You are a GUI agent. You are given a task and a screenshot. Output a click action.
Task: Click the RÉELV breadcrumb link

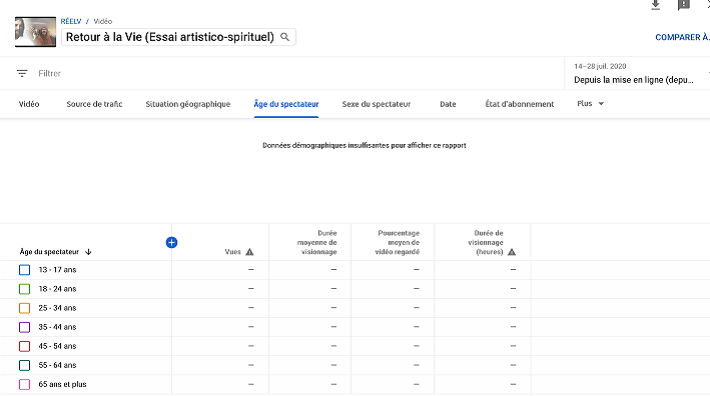(71, 21)
